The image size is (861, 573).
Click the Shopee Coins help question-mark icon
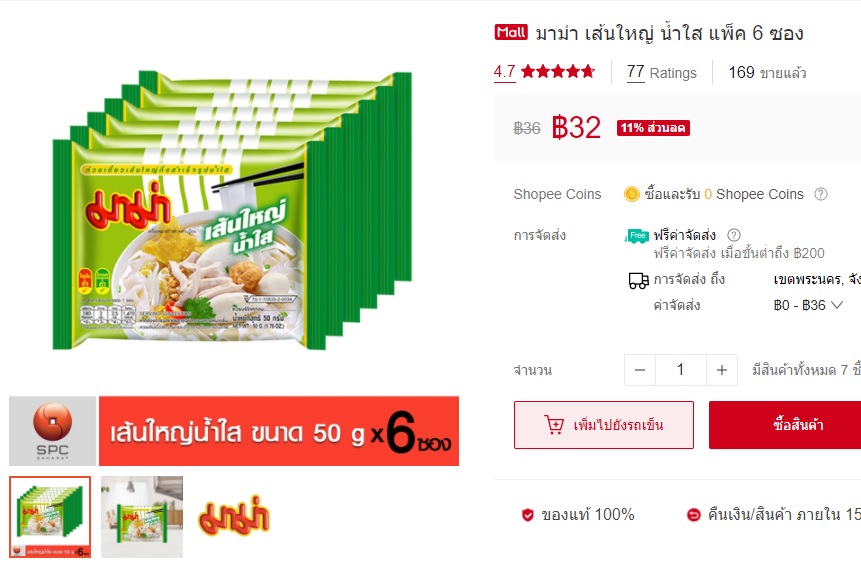click(x=820, y=194)
